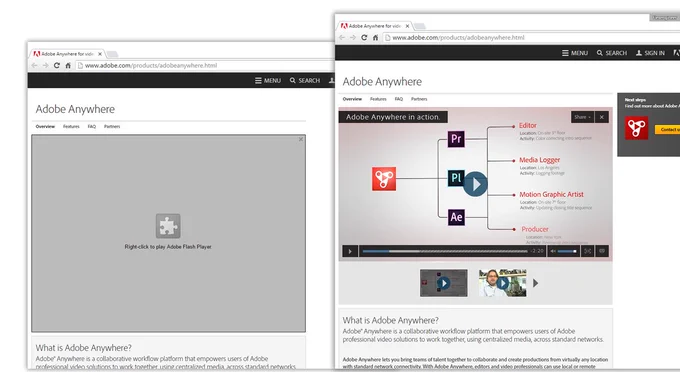The image size is (680, 372).
Task: Select Partners tab in right window
Action: pyautogui.click(x=419, y=99)
